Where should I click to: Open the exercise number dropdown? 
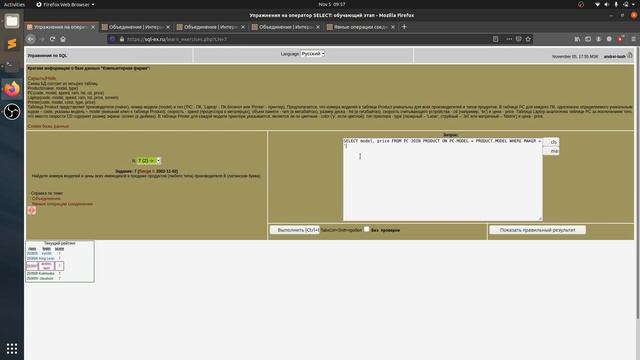(x=149, y=161)
